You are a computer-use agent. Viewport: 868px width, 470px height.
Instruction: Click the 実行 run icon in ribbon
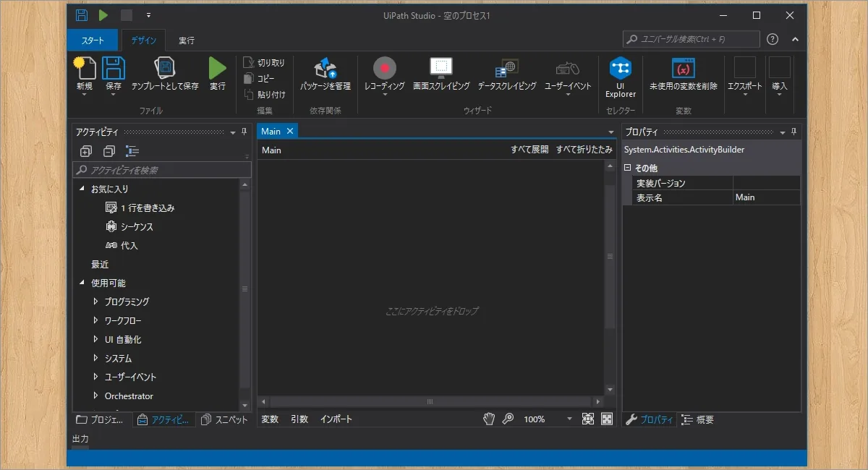[217, 68]
